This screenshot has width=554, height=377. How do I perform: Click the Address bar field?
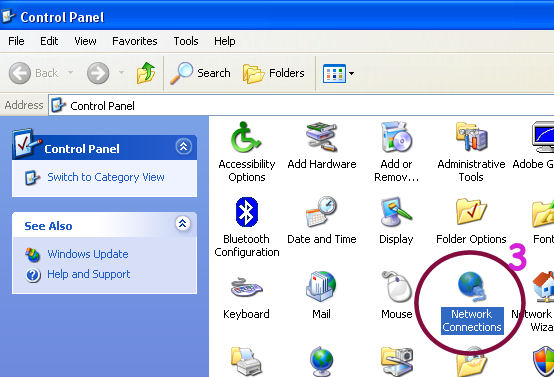[x=301, y=105]
